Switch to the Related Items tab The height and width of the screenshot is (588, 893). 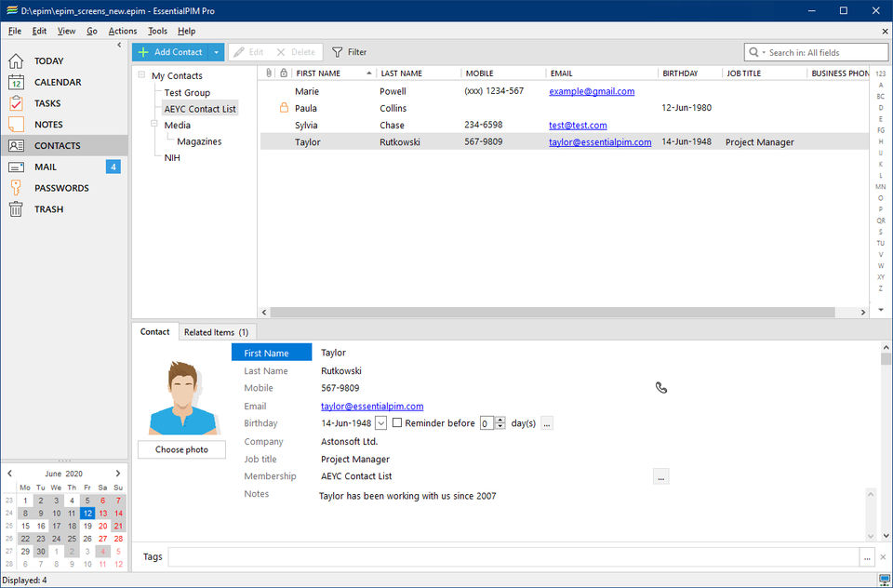coord(216,332)
